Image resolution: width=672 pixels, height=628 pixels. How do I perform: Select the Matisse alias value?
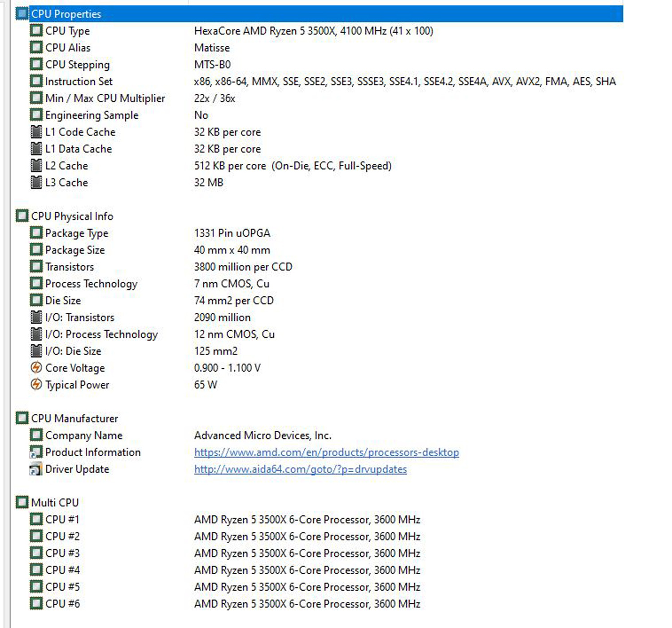coord(212,48)
